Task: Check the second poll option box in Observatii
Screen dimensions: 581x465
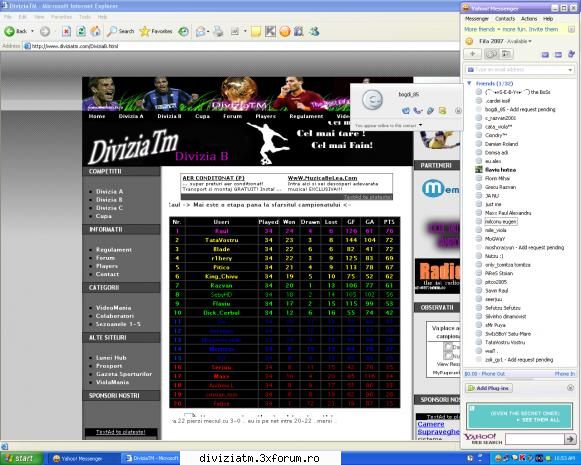Action: [448, 356]
